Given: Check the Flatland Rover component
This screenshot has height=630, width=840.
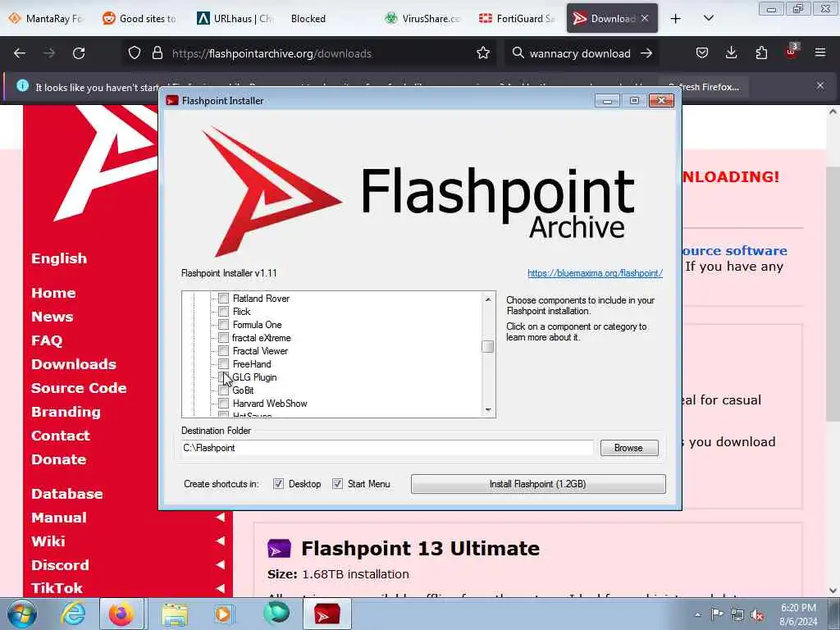Looking at the screenshot, I should pos(223,299).
